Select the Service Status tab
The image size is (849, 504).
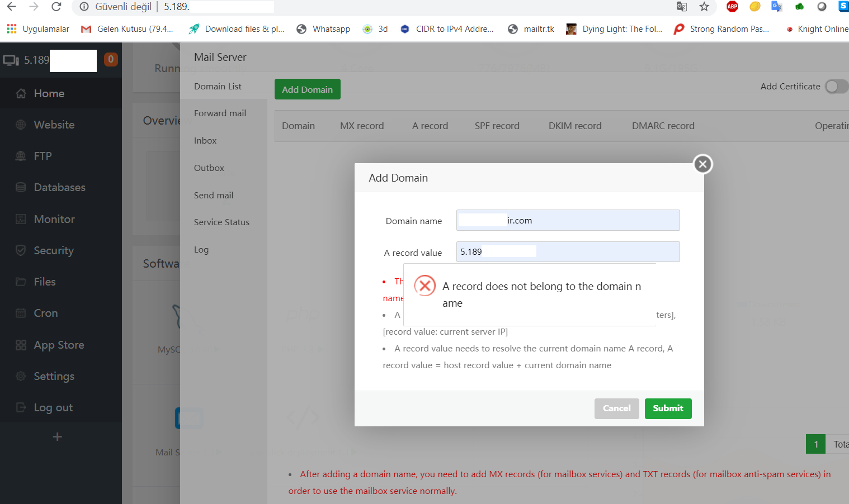pos(224,222)
